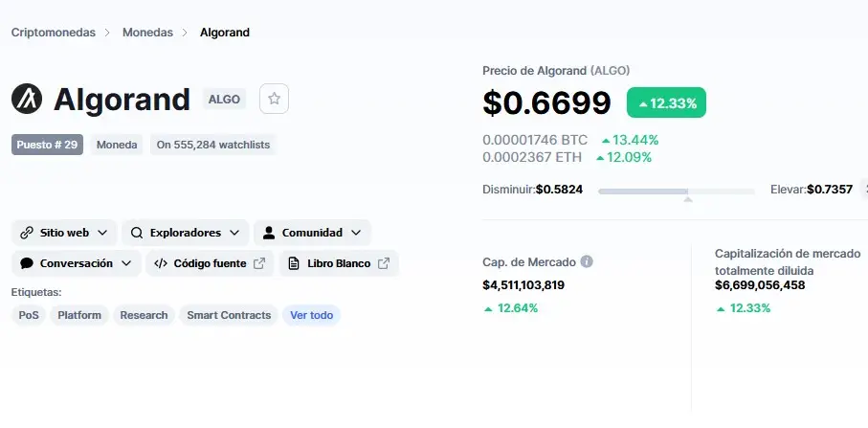
Task: Click the external link icon of Código fuente
Action: coord(259,263)
